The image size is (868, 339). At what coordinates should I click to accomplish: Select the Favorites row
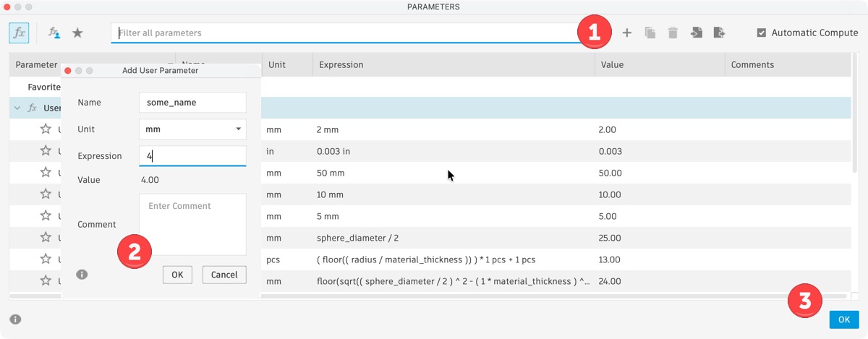coord(430,87)
